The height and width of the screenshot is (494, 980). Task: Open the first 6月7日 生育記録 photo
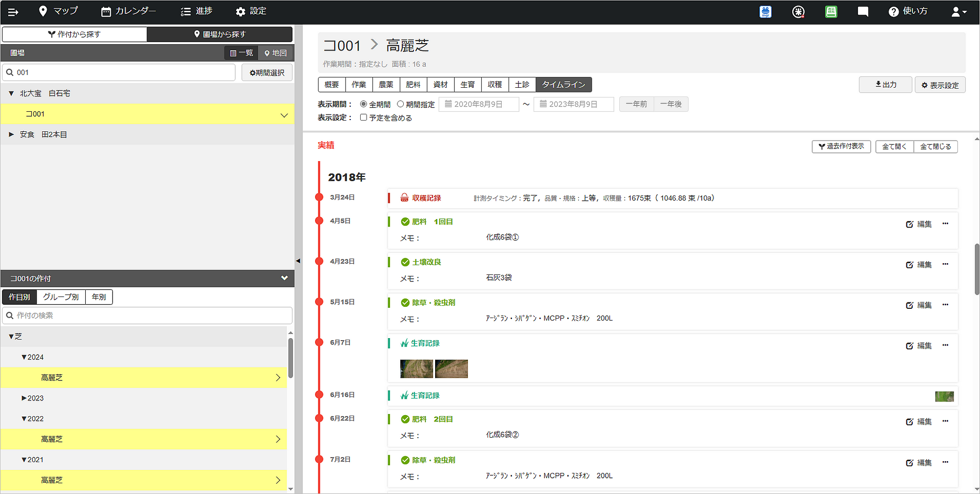pyautogui.click(x=416, y=369)
